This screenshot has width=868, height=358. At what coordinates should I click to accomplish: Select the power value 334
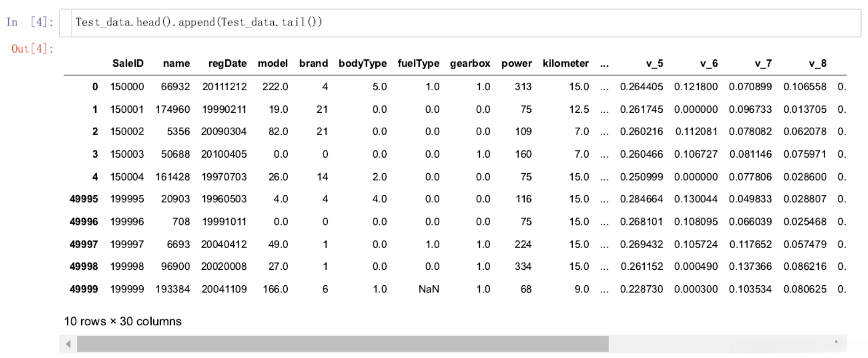click(523, 267)
